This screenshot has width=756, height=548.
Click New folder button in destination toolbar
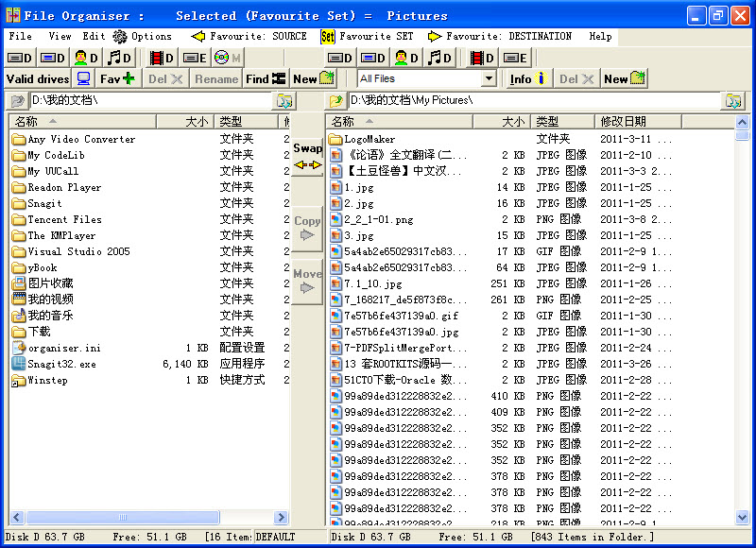pos(625,78)
